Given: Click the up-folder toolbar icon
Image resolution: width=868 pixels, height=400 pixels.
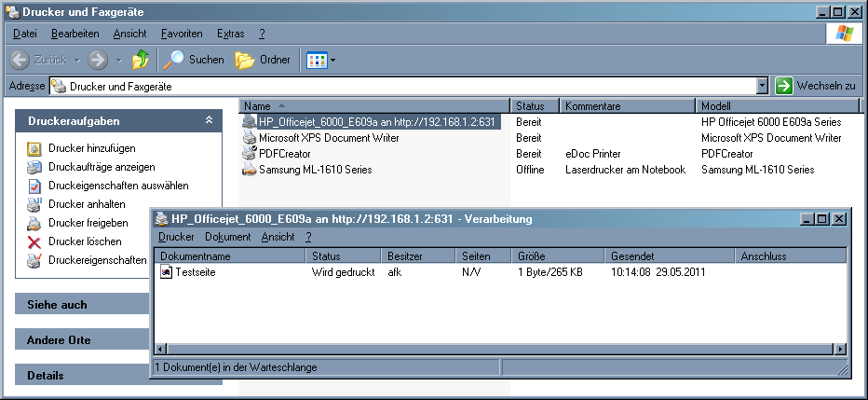Looking at the screenshot, I should (141, 60).
